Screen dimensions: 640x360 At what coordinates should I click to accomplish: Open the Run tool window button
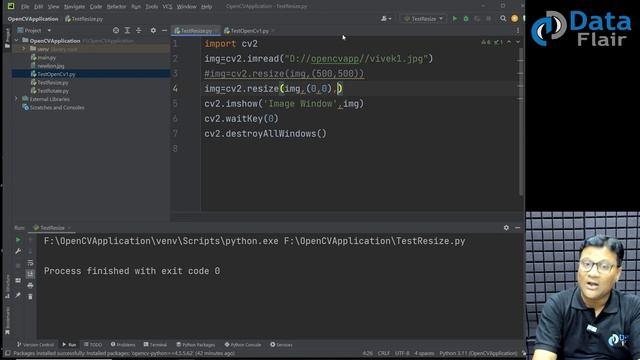(x=69, y=345)
